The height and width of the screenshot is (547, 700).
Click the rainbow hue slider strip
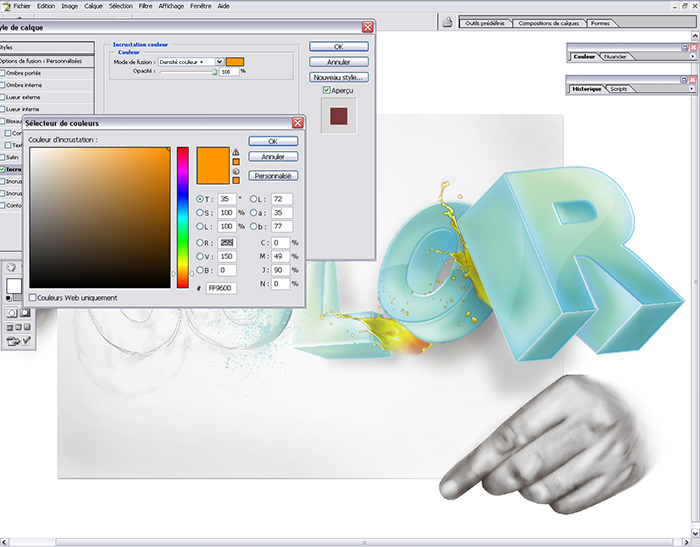tap(183, 215)
